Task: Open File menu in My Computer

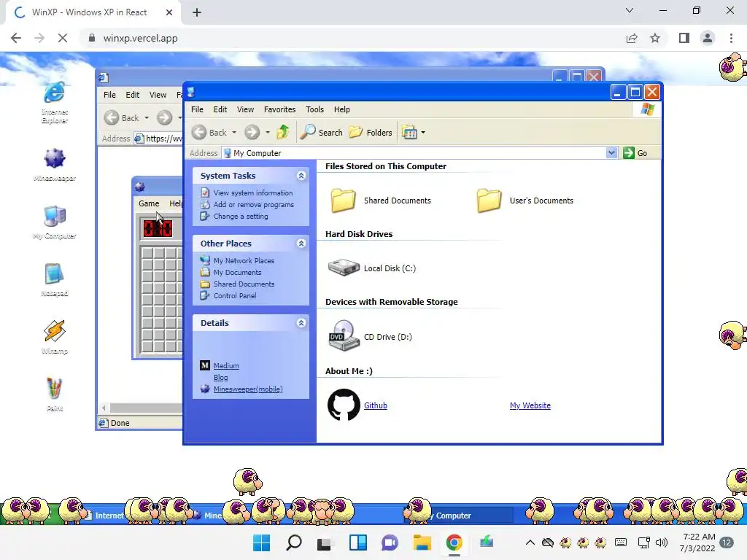Action: tap(197, 109)
